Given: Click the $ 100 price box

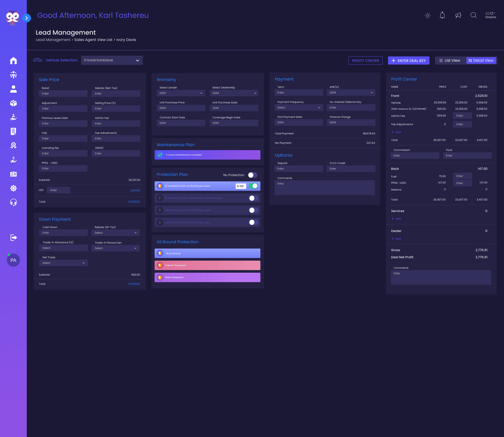Looking at the screenshot, I should (x=241, y=186).
